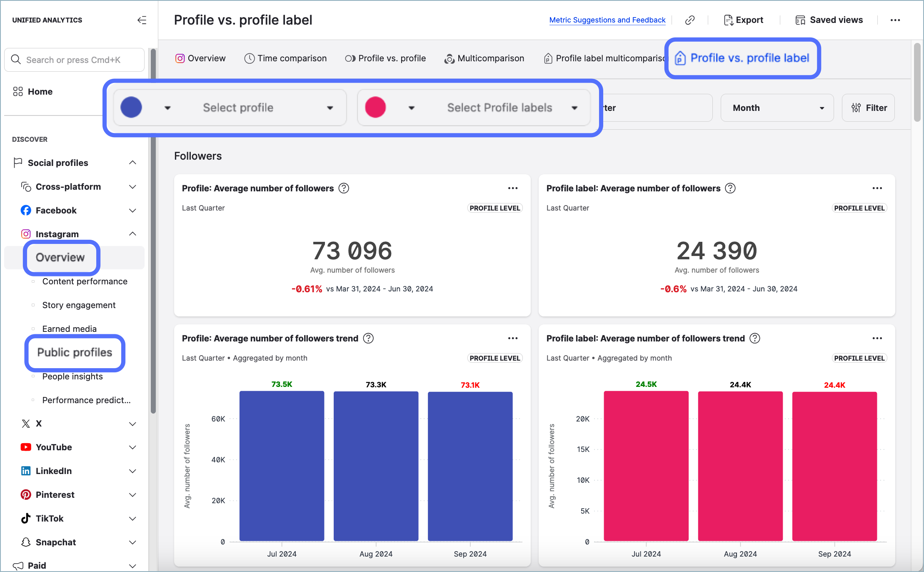
Task: Click the Export button
Action: coord(744,20)
